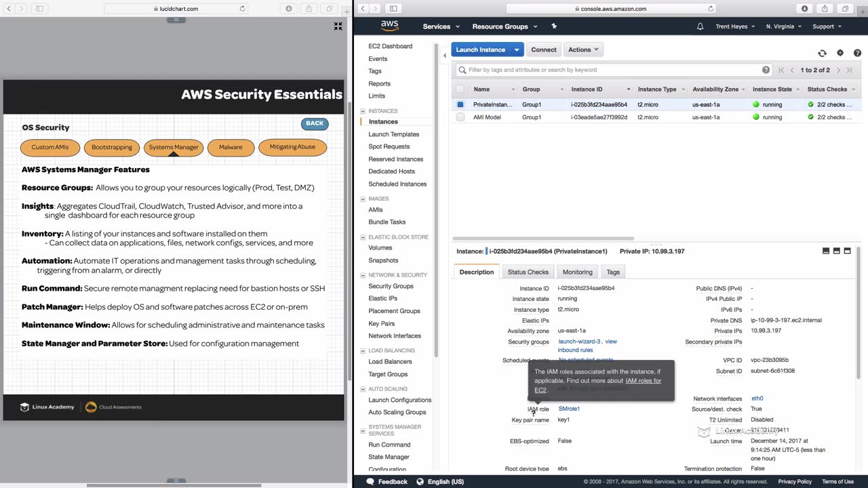This screenshot has height=488, width=868.
Task: Open the Trent Hayes account menu
Action: (x=736, y=26)
